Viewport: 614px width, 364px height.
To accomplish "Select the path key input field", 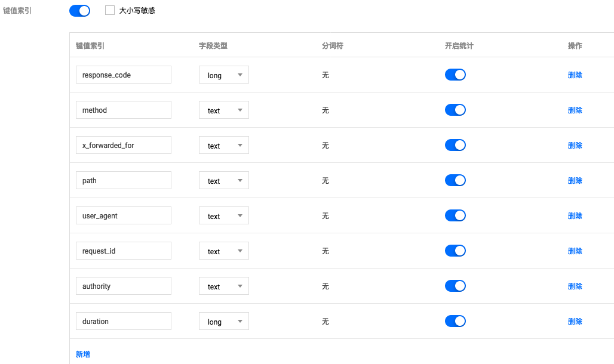I will click(x=124, y=180).
